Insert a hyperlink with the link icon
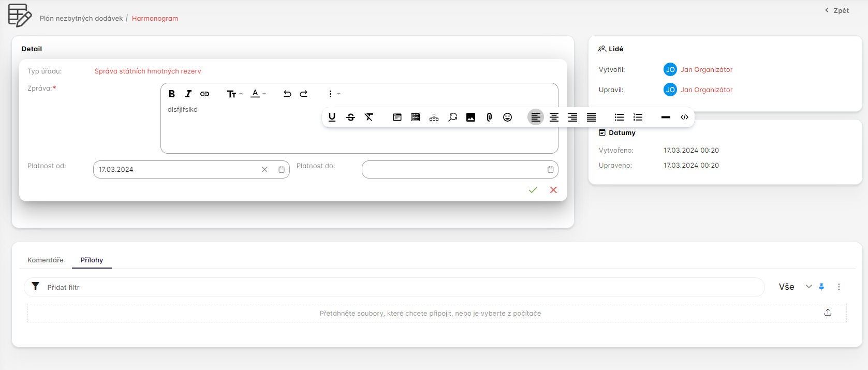The width and height of the screenshot is (868, 370). point(205,94)
